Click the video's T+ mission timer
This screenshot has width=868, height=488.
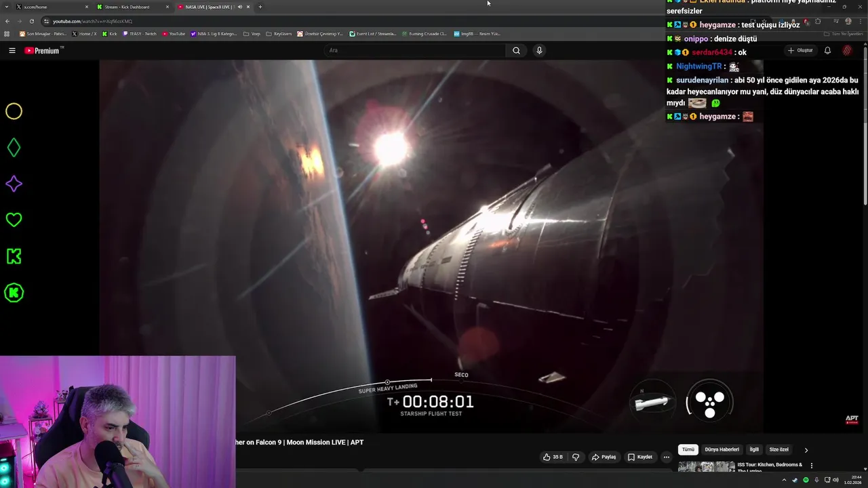pos(431,402)
